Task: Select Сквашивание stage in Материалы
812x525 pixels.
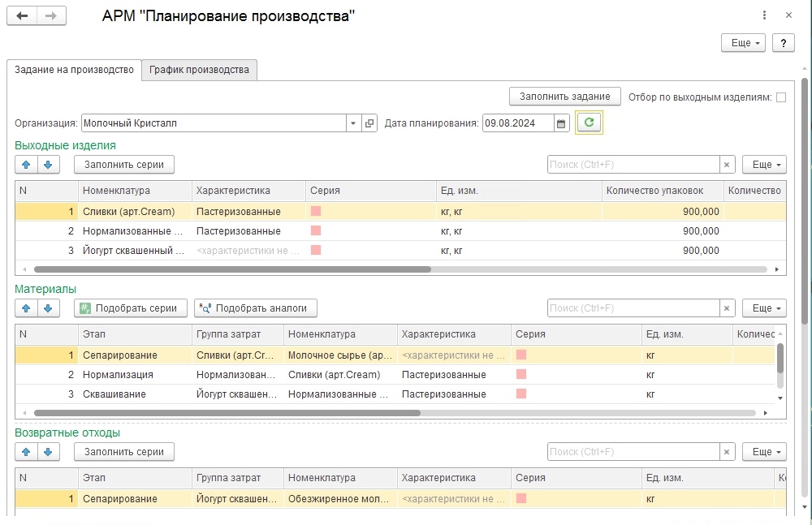Action: pyautogui.click(x=114, y=394)
